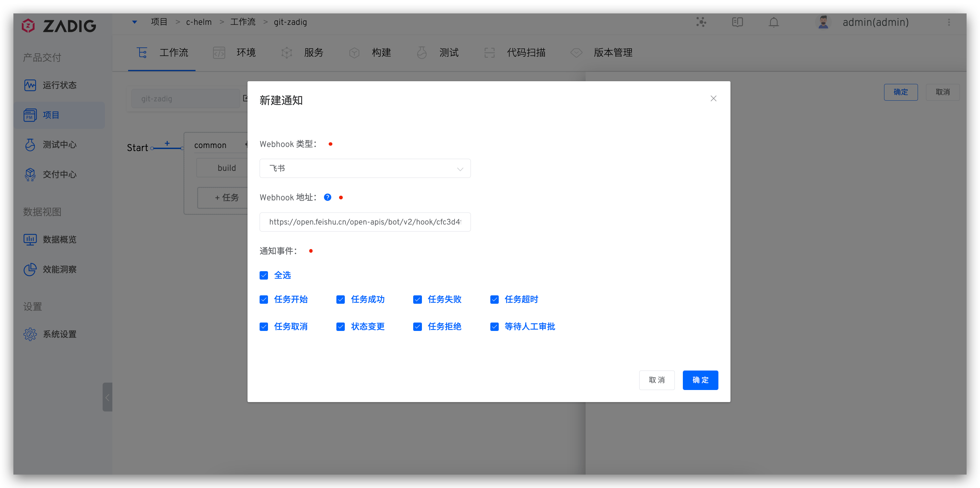
Task: Open the 交付中心 section
Action: [59, 174]
